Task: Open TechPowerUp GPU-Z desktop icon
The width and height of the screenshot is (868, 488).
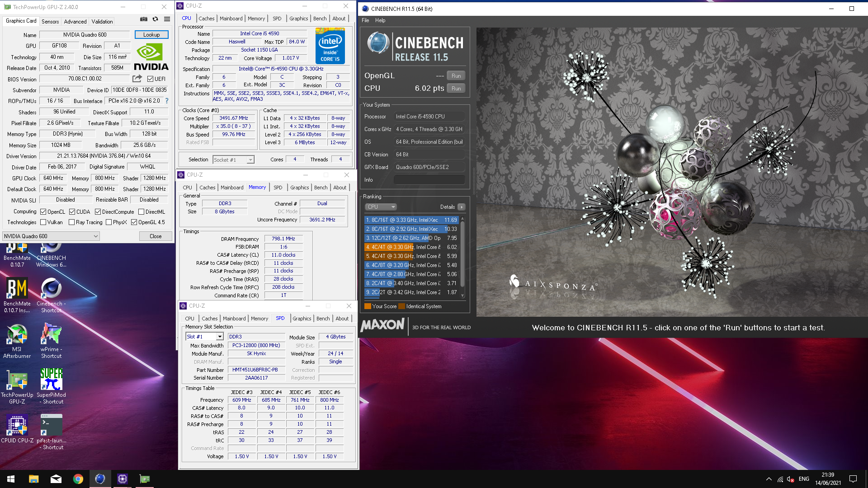Action: [17, 386]
